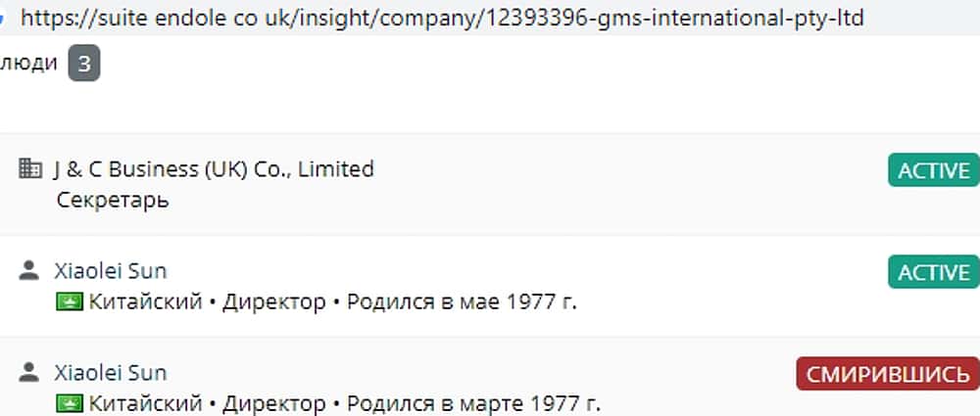
Task: Click the text Родился в марте 1977 г.
Action: [473, 403]
